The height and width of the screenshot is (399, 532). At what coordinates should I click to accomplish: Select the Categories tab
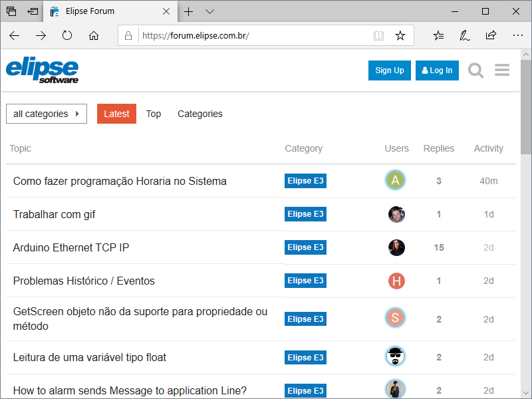tap(199, 114)
